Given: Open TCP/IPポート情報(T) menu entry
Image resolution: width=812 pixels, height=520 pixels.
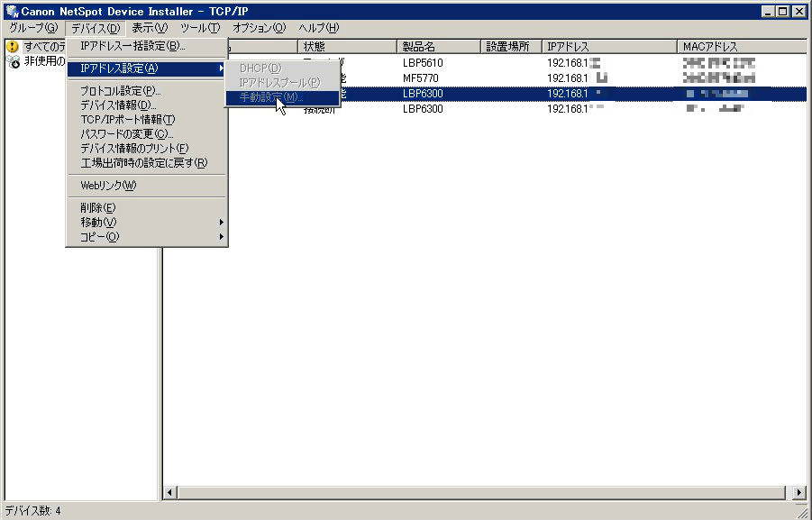Looking at the screenshot, I should click(x=147, y=120).
